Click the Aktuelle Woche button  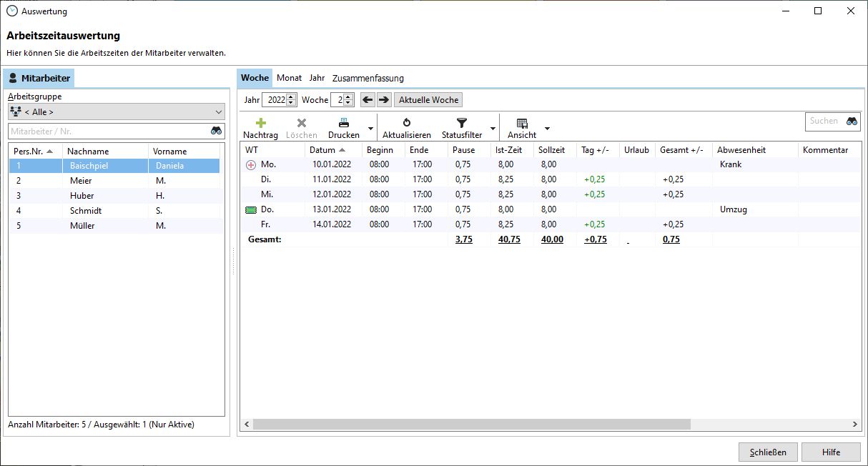coord(428,100)
